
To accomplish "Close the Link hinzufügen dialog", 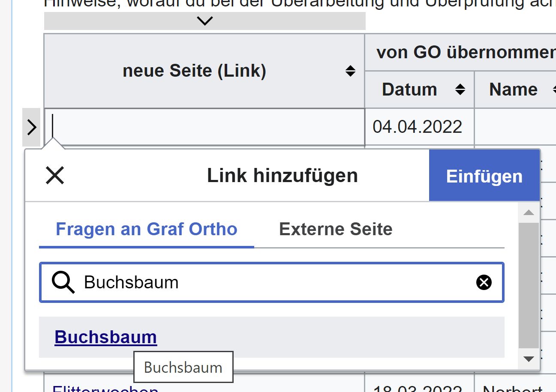I will 55,176.
